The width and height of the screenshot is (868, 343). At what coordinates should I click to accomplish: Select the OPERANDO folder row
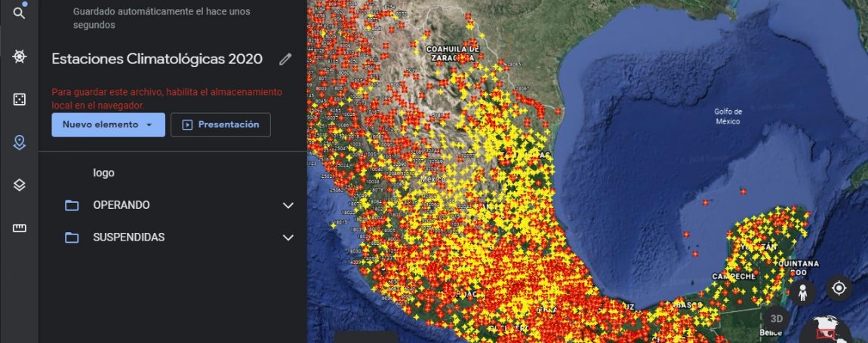coord(173,205)
